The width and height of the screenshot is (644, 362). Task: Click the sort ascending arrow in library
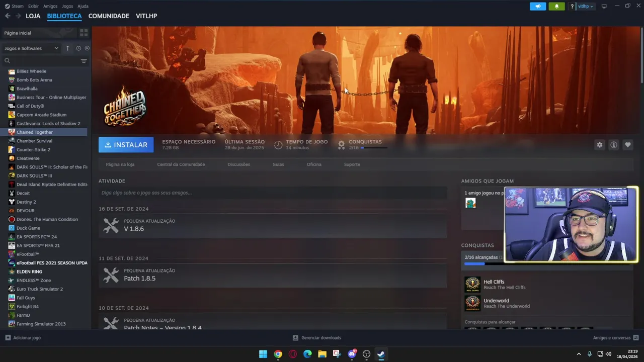68,48
